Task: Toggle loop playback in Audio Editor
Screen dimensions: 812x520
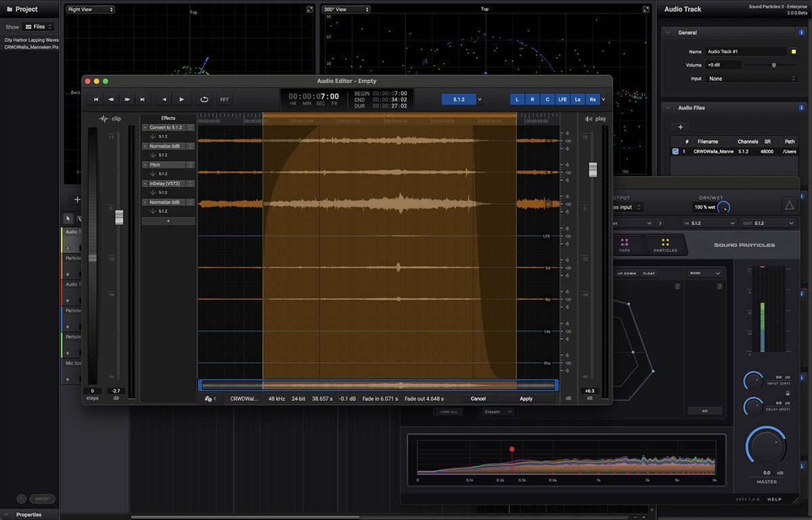Action: click(204, 100)
